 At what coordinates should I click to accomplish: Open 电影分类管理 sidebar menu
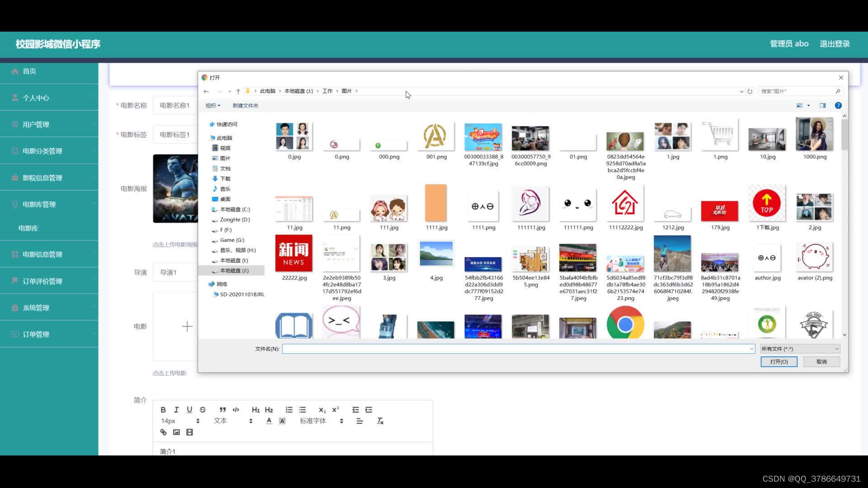(49, 151)
